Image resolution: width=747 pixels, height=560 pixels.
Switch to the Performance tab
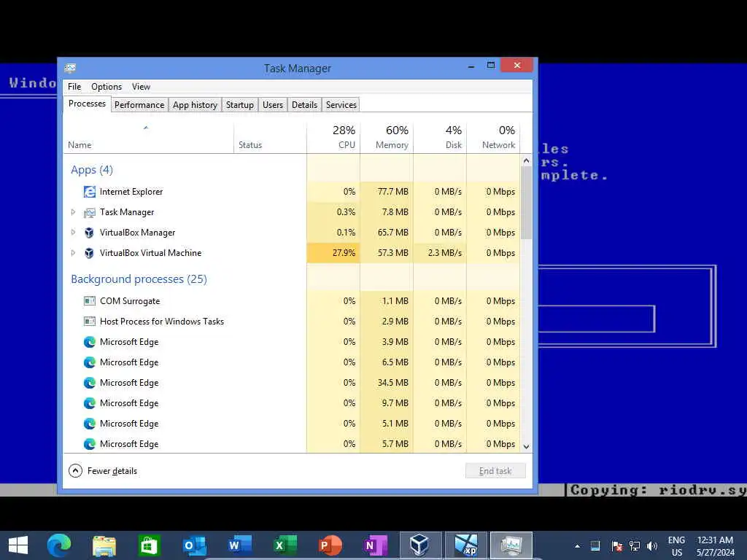(139, 105)
